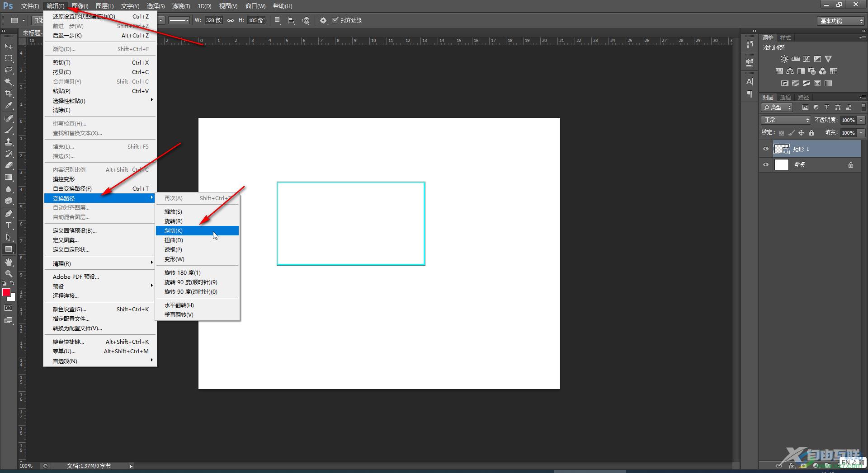
Task: Choose 拷贝(C) menu entry
Action: coord(100,72)
